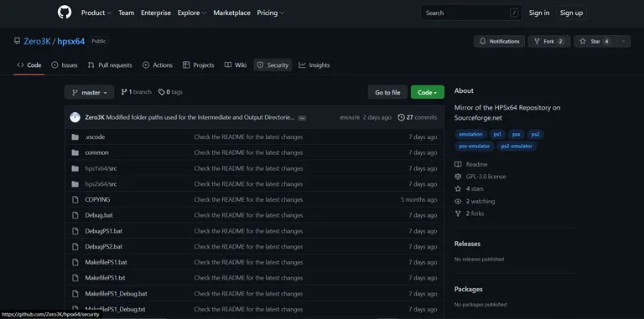This screenshot has width=644, height=319.
Task: Open the Projects tab
Action: point(199,64)
